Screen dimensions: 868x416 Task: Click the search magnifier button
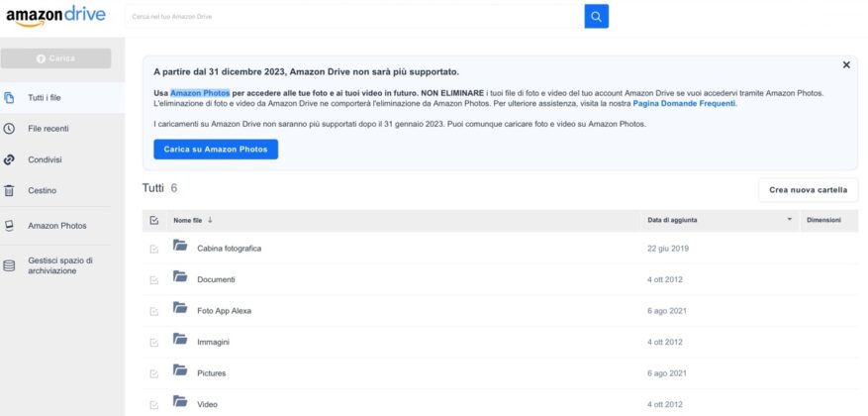(596, 16)
